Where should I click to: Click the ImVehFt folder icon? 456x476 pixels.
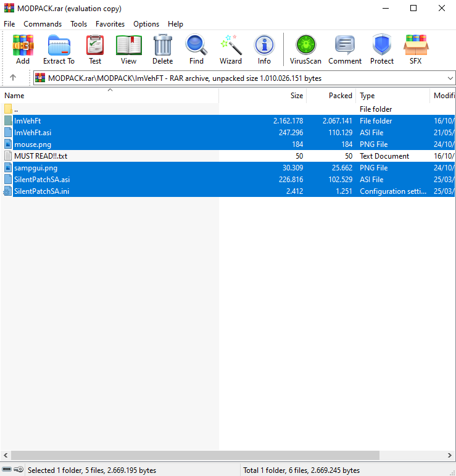[x=8, y=121]
